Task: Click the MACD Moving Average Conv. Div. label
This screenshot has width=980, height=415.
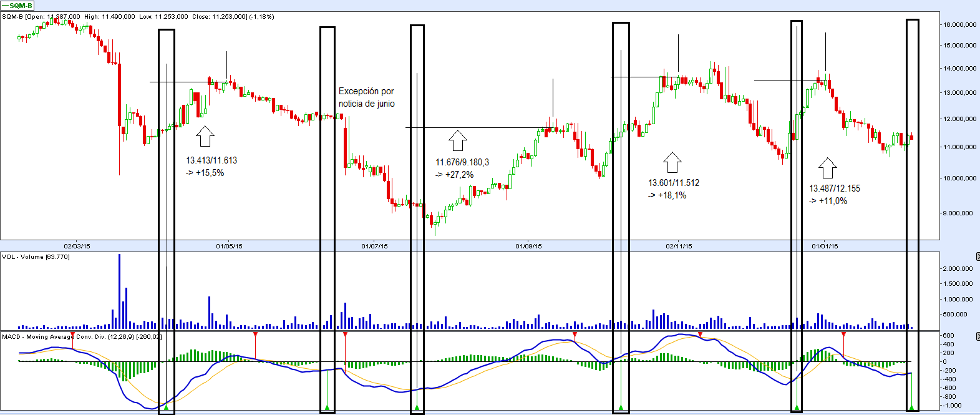Action: (x=82, y=337)
